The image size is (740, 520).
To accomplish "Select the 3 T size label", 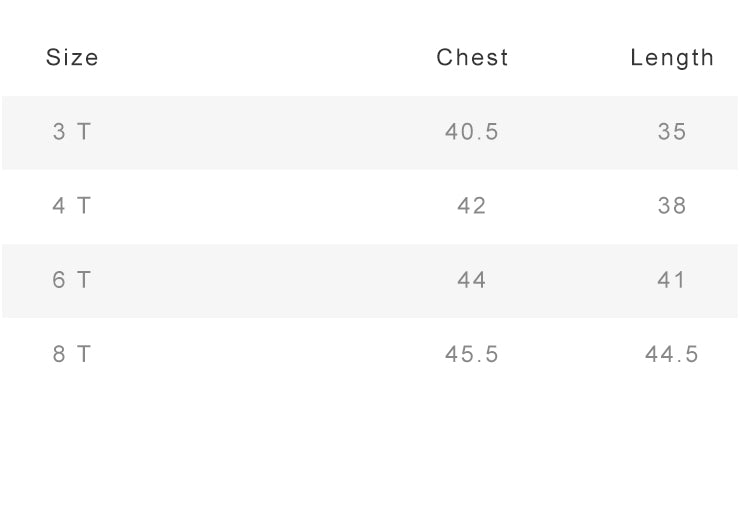I will coord(71,132).
